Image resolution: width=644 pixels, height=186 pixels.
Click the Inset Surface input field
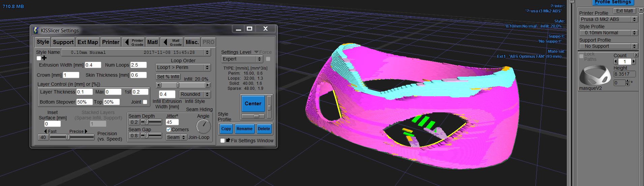[x=53, y=124]
